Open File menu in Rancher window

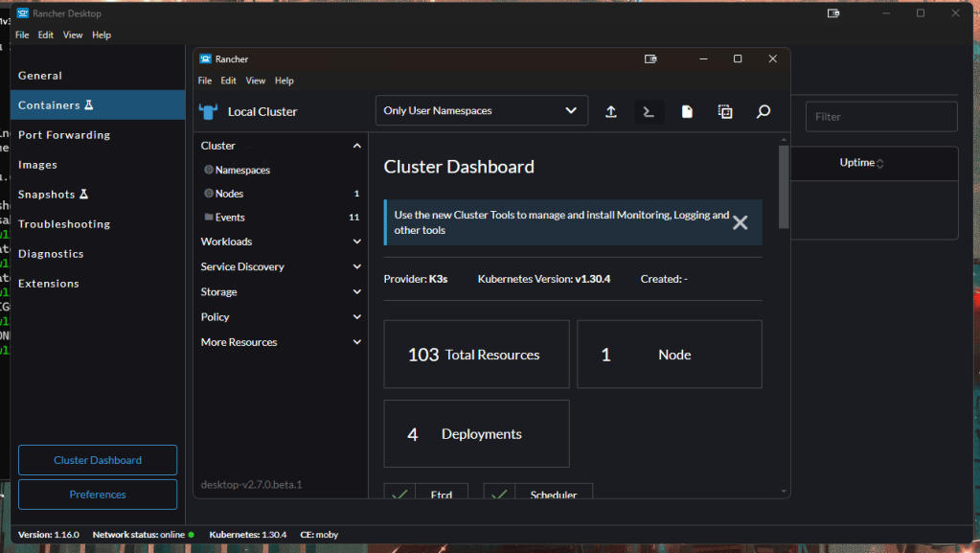204,81
